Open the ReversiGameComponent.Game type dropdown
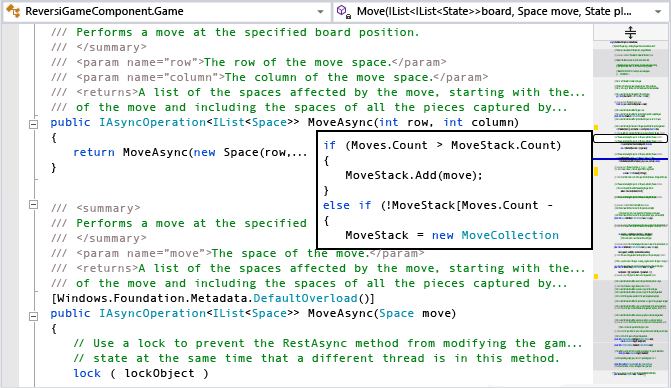The height and width of the screenshot is (388, 671). pos(320,12)
